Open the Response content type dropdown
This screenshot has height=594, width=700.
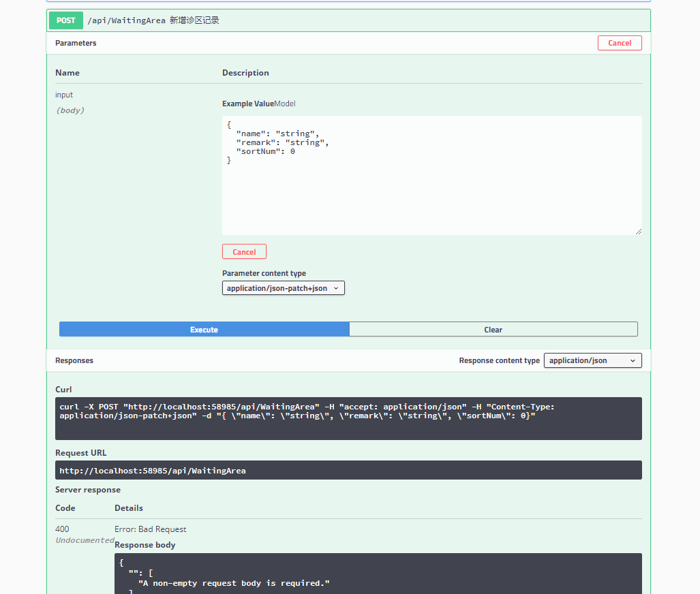tap(592, 360)
